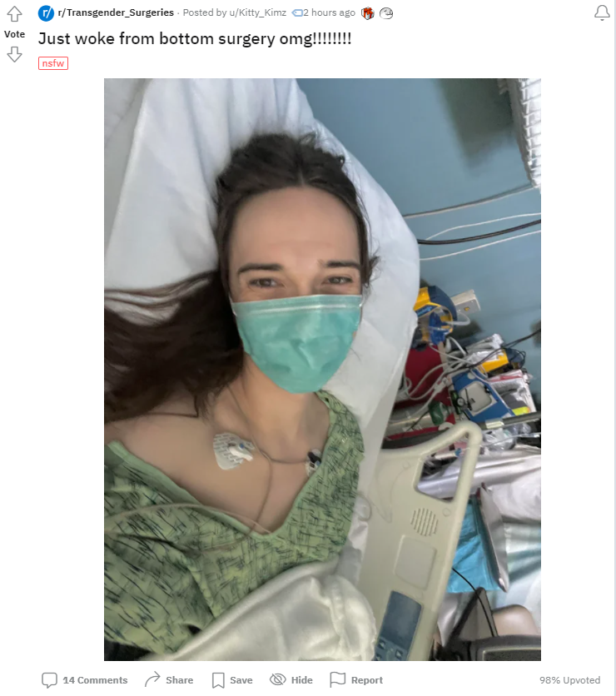This screenshot has width=616, height=696.
Task: Click the smiley face award icon
Action: tap(386, 13)
